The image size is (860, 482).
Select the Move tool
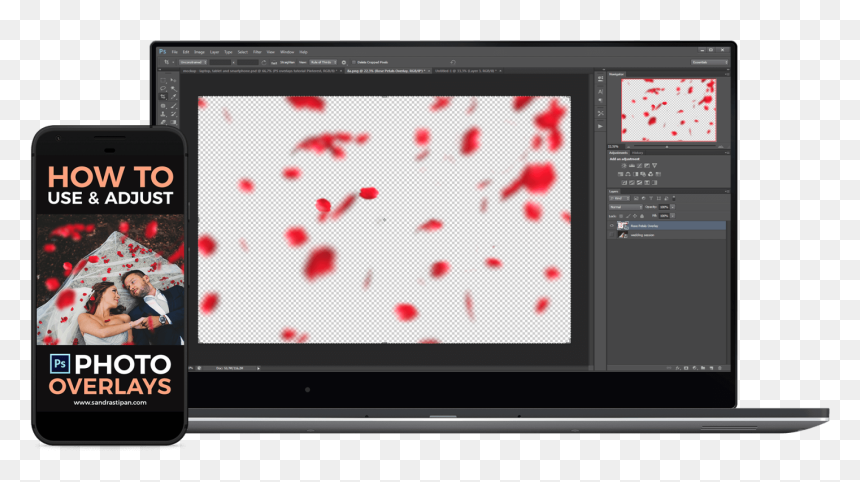(x=173, y=80)
